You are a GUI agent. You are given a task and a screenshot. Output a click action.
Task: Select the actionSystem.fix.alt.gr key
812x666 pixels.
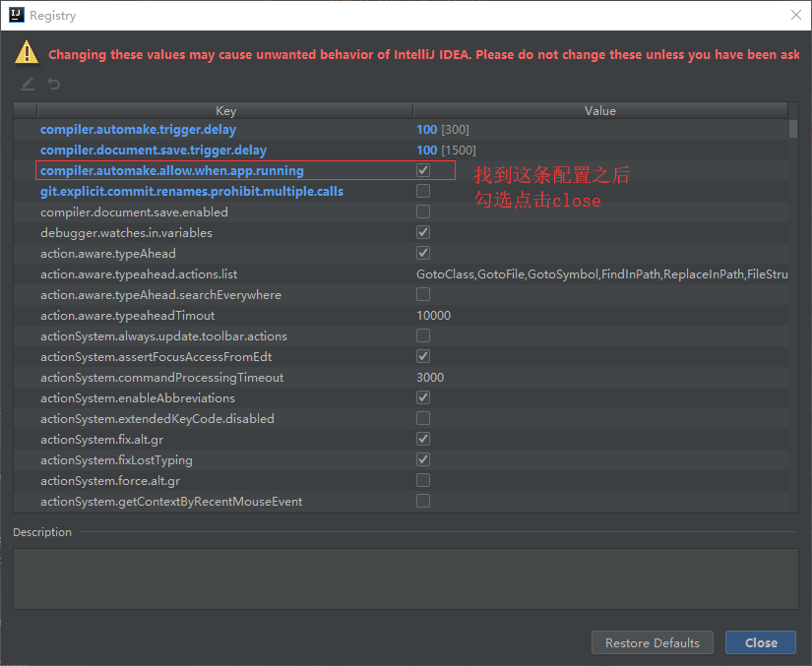click(102, 440)
